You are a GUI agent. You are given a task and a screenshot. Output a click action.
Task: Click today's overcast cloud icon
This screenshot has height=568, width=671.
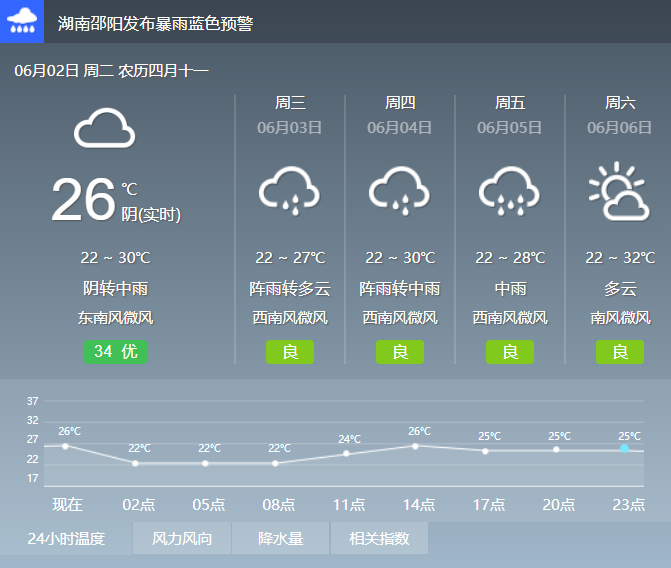pos(104,128)
